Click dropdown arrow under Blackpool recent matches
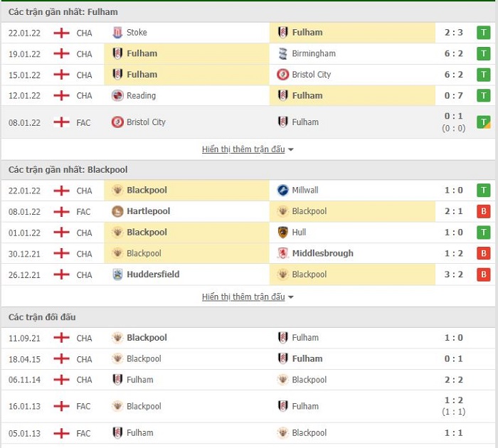 [290, 297]
